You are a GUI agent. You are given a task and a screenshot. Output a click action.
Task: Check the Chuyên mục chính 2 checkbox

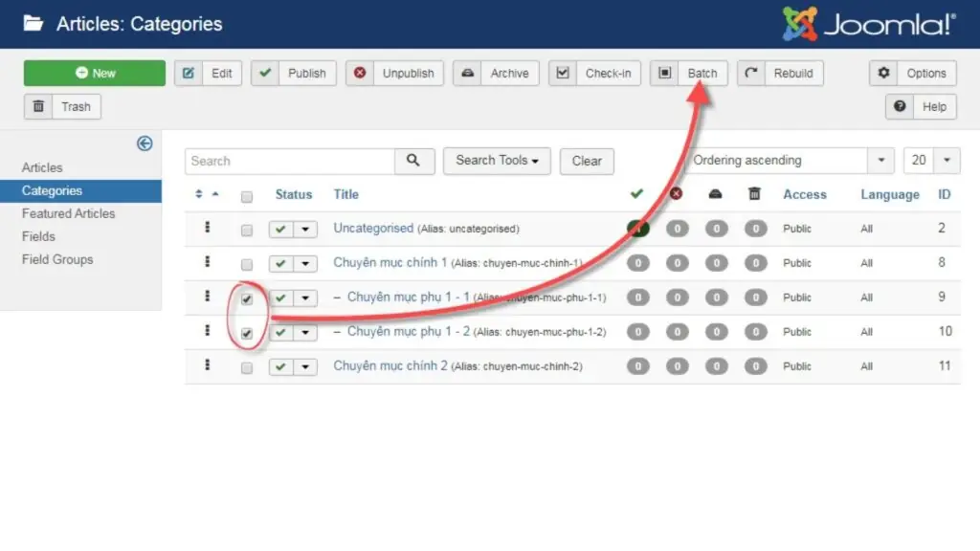coord(247,368)
